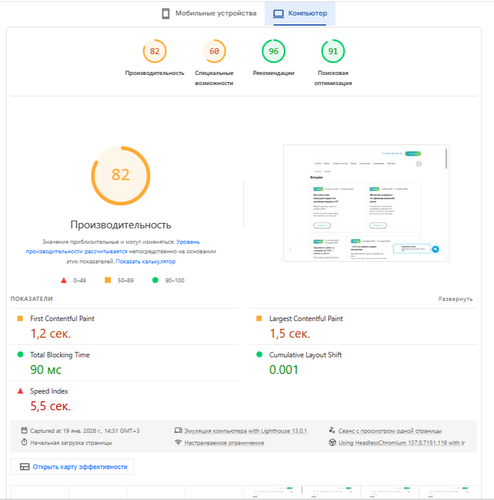The height and width of the screenshot is (500, 494).
Task: Click the Total Blocking Time metric label
Action: tap(60, 355)
